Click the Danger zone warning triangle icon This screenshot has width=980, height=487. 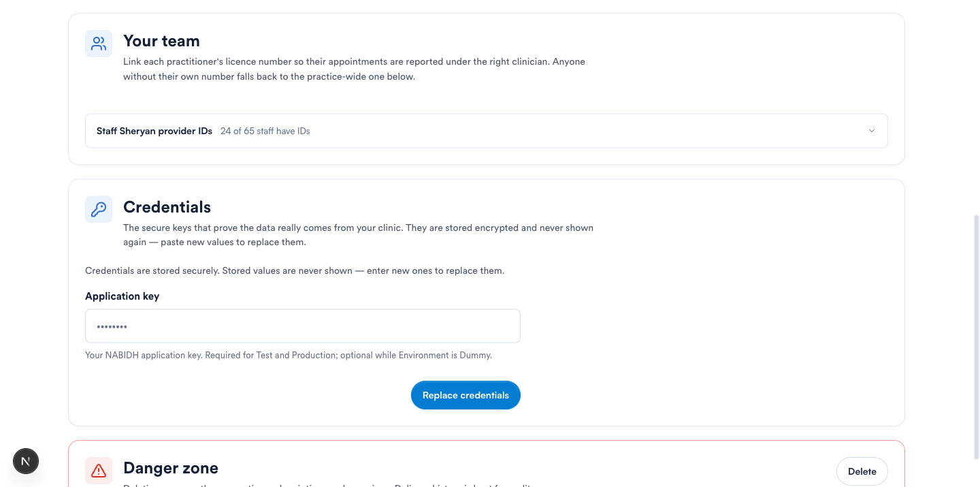(99, 471)
